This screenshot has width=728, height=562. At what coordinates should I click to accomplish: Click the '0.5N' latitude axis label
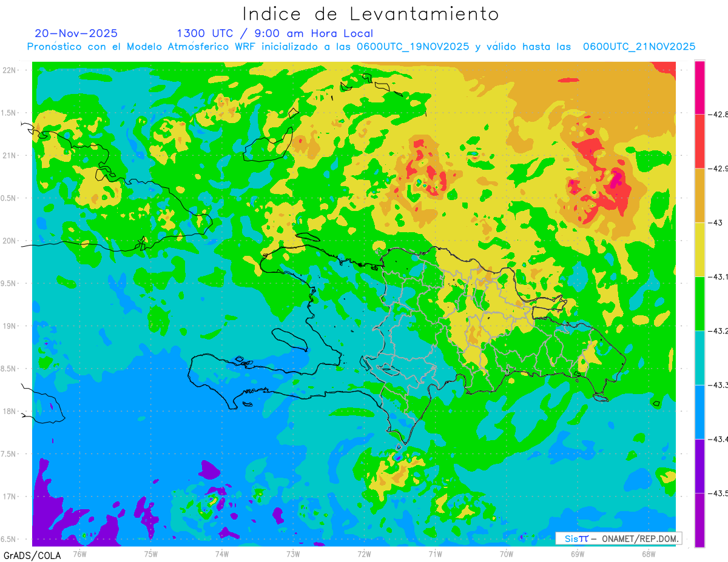click(x=9, y=198)
